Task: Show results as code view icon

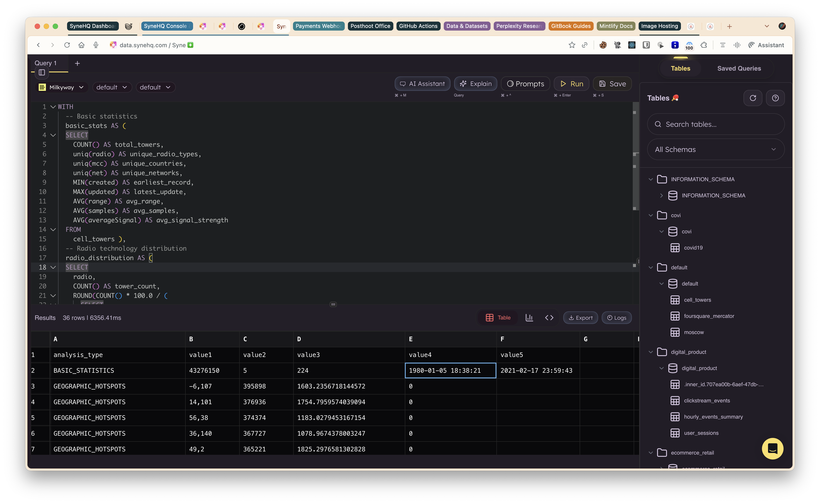Action: pyautogui.click(x=549, y=318)
